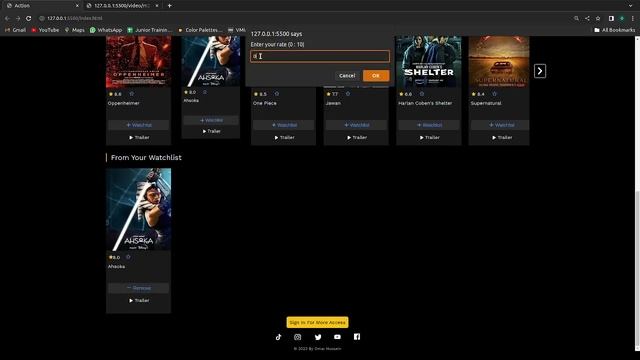Screen dimensions: 640x360
Task: Cancel the rating prompt dialog
Action: point(347,76)
